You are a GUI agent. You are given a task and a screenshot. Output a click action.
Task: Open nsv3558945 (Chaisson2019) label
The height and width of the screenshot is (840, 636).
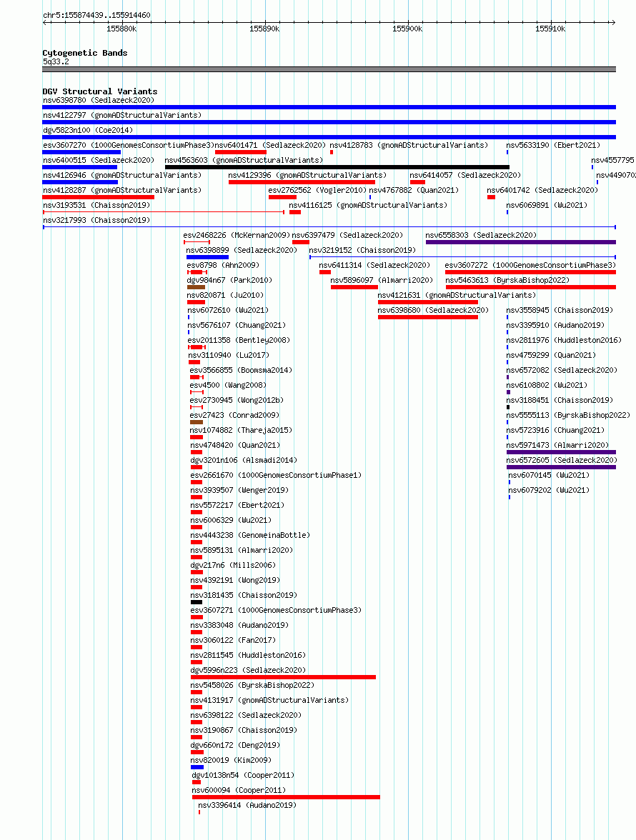point(560,310)
